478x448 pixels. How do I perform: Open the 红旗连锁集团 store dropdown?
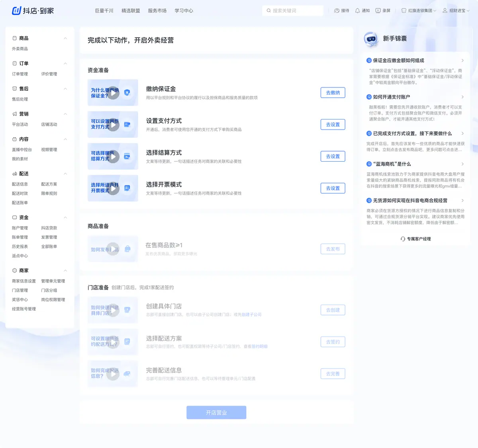419,11
